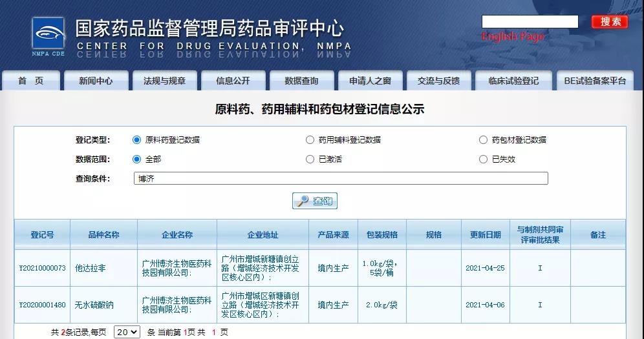This screenshot has width=644, height=339.
Task: Select 药用辅料登记数据 radio option
Action: [x=310, y=139]
